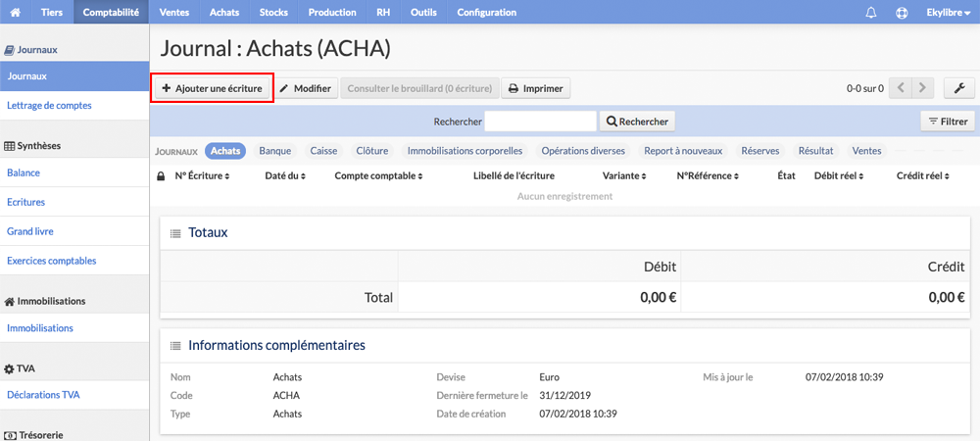Screen dimensions: 980x441
Task: Open the Production menu
Action: (x=332, y=12)
